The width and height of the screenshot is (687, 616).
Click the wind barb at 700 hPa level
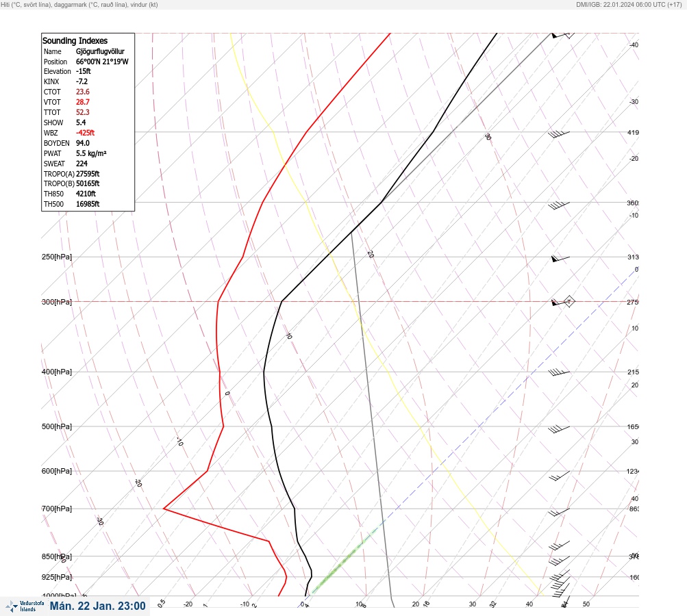[560, 512]
